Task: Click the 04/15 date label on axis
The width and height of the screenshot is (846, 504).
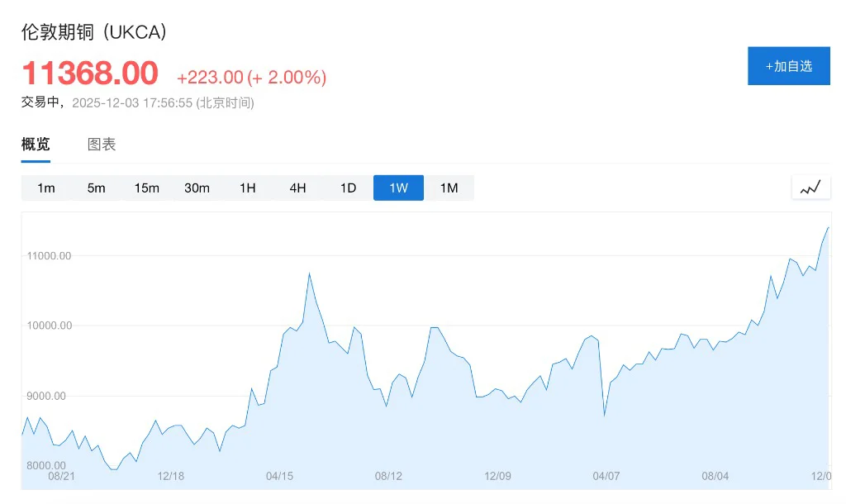Action: pos(279,476)
